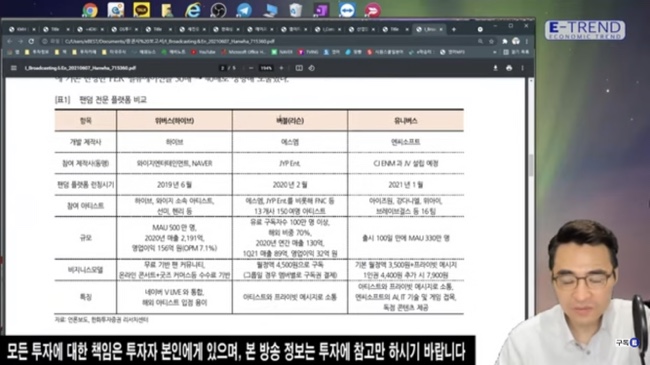Click the 규모 row label
The width and height of the screenshot is (650, 365).
click(x=85, y=238)
